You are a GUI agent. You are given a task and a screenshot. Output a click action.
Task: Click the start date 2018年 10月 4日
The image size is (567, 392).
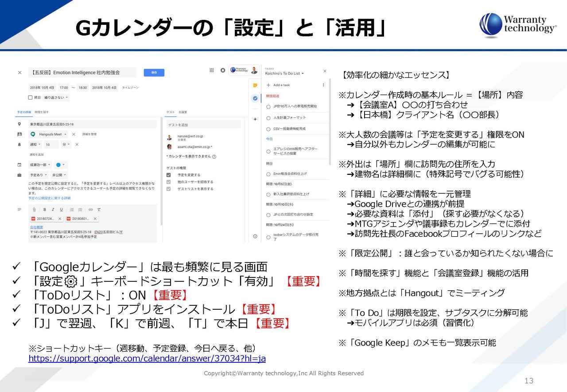(42, 88)
